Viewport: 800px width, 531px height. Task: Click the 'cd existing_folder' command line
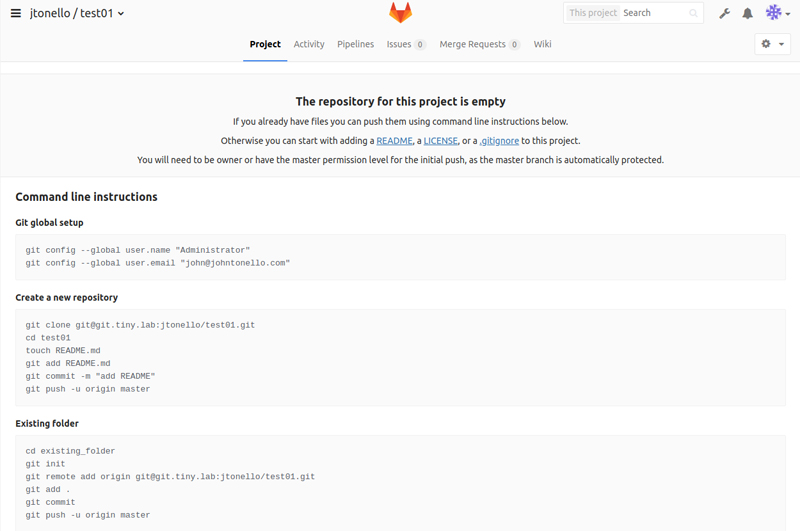(x=70, y=451)
